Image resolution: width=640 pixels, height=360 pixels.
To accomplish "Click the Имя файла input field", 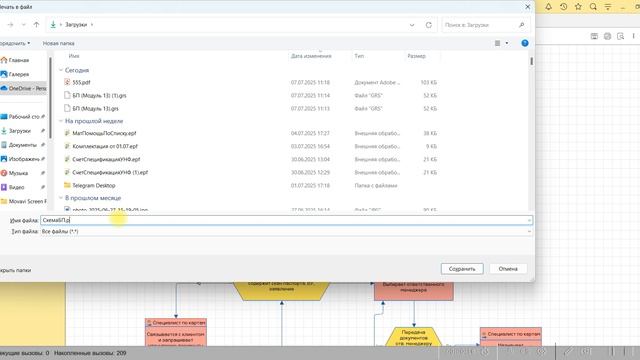I will tap(286, 220).
